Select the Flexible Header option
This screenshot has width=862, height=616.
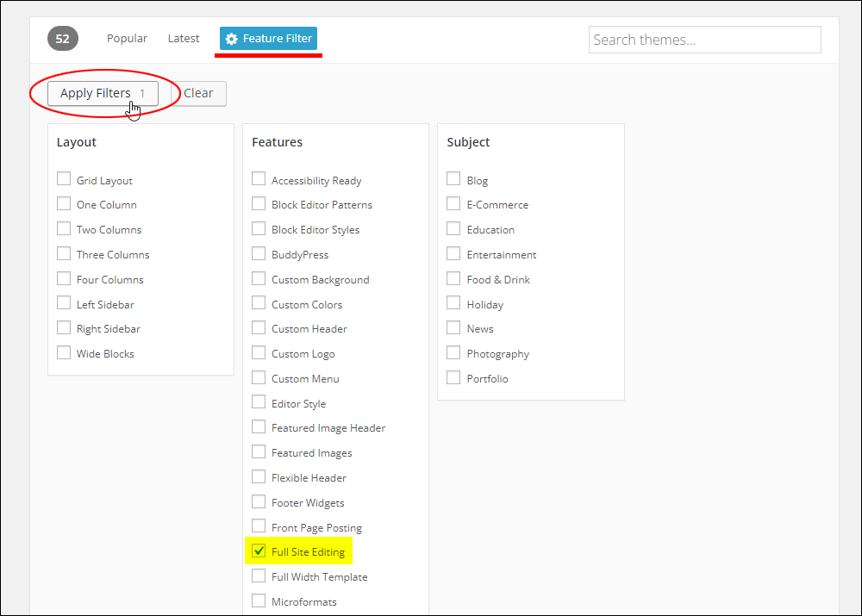point(259,477)
